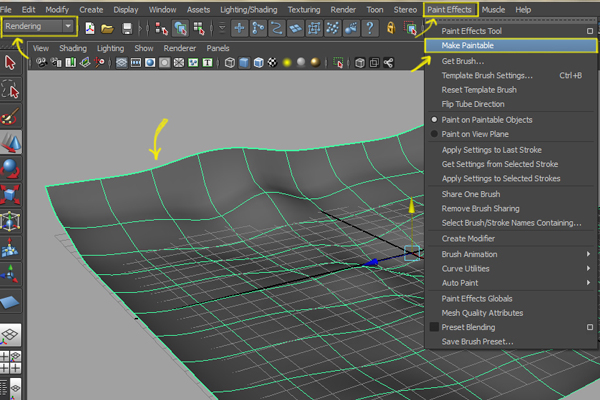
Task: Click the padlock lock selection icon
Action: (391, 28)
